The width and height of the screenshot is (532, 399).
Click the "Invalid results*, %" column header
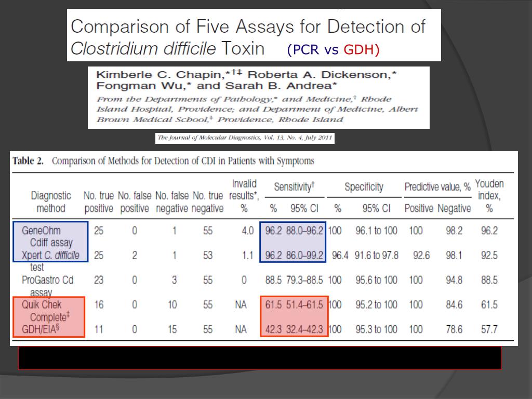coord(244,196)
